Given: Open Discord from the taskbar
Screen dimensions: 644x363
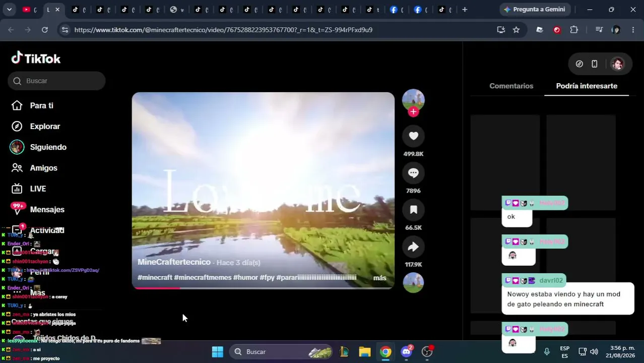Looking at the screenshot, I should pyautogui.click(x=406, y=351).
